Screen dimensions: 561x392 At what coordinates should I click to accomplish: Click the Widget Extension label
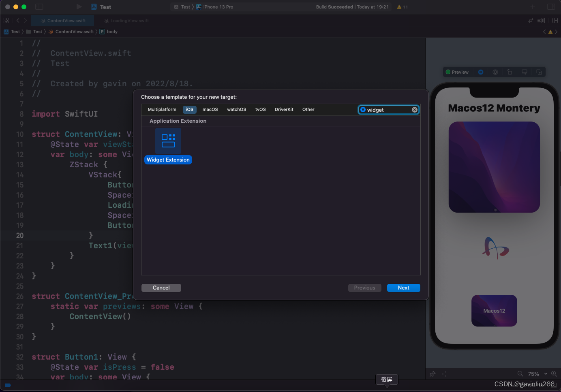(x=168, y=160)
